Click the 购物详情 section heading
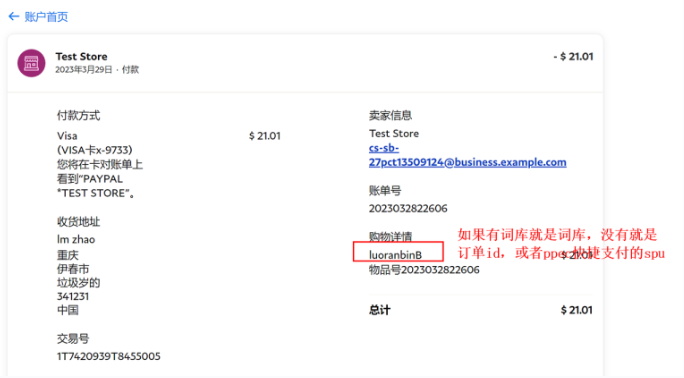 390,236
